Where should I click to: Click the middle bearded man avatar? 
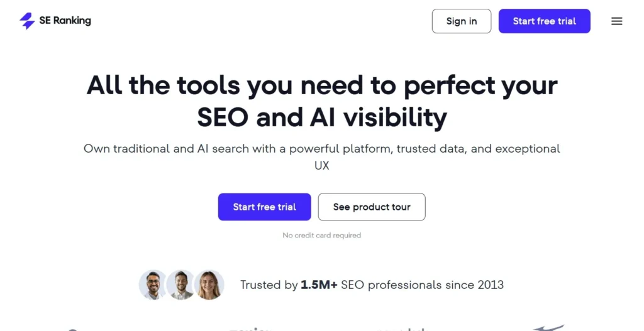(x=181, y=285)
